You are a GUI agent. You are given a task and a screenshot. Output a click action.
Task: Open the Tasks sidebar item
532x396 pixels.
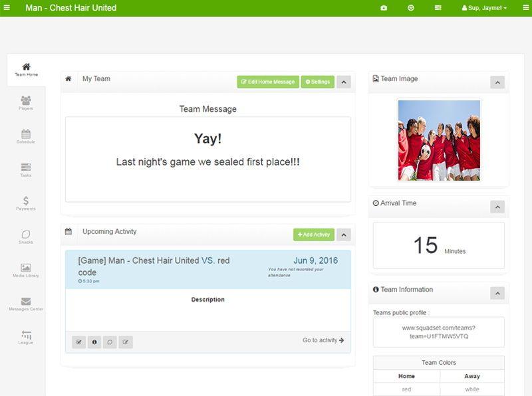26,170
